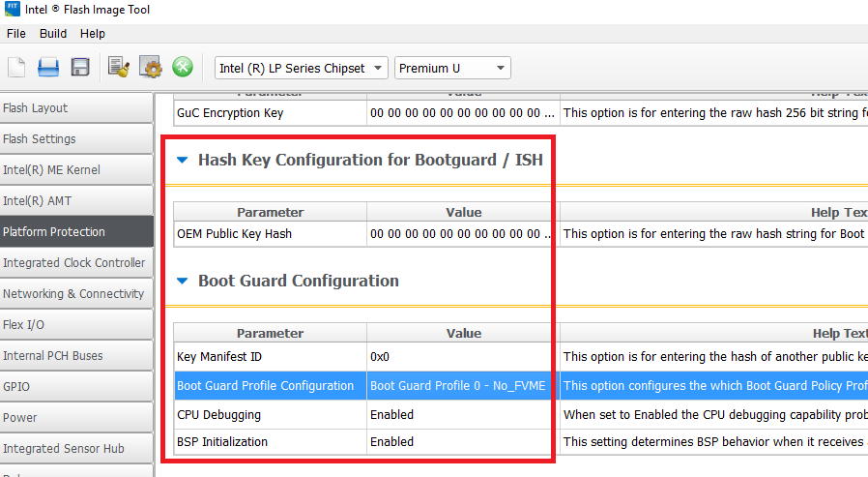868x477 pixels.
Task: Click the green Build image icon
Action: click(183, 67)
